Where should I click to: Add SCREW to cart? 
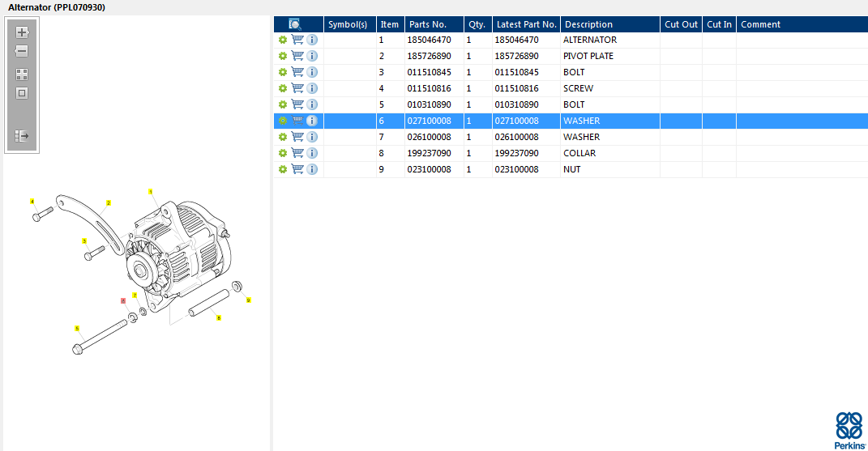pos(297,88)
